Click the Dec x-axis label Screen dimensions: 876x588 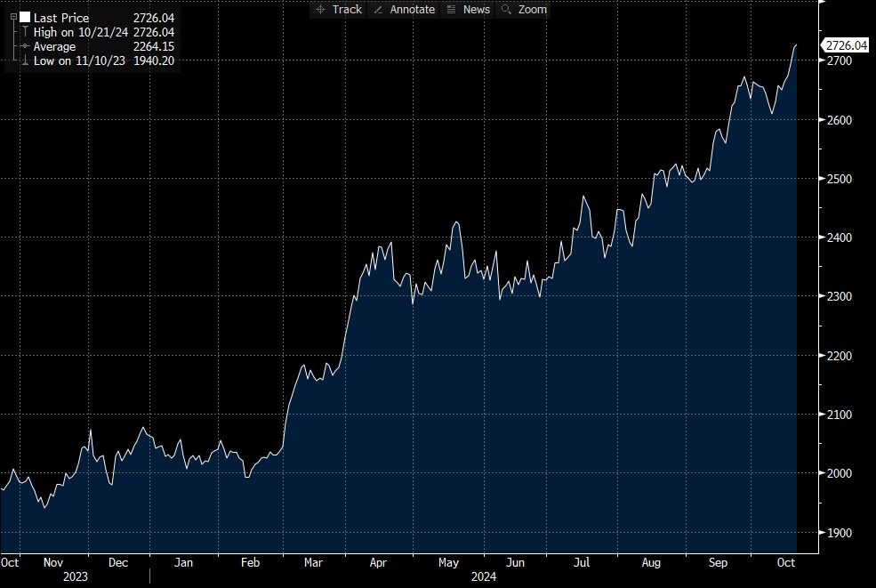pyautogui.click(x=118, y=563)
